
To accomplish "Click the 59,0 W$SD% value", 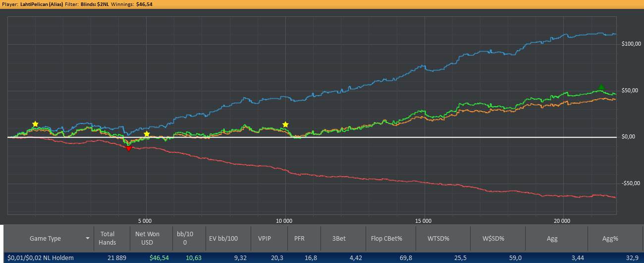I will 515,258.
